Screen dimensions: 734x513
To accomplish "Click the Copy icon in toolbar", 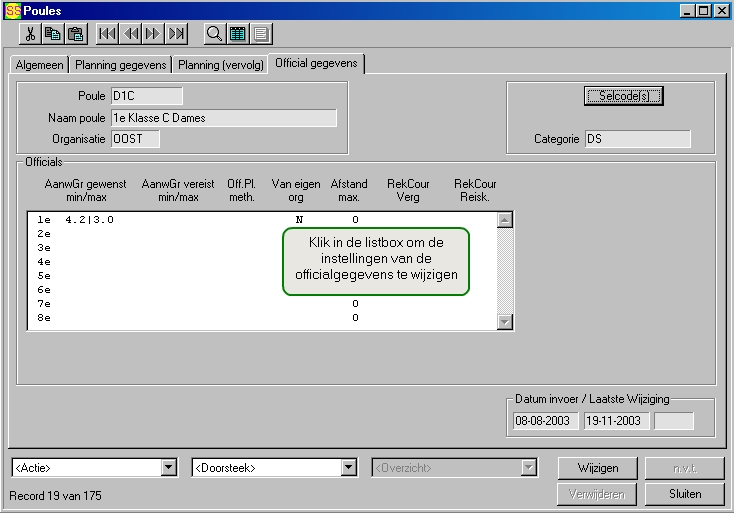I will coord(53,34).
